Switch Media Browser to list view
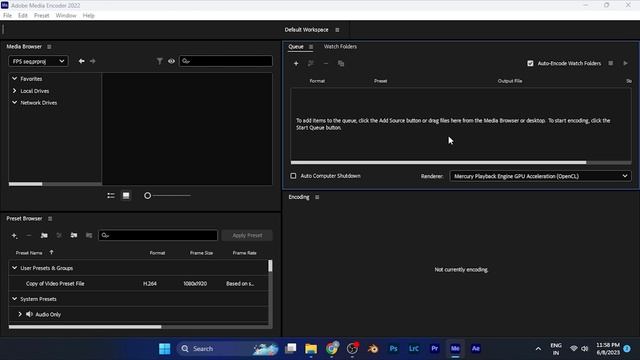Image resolution: width=640 pixels, height=360 pixels. [111, 196]
